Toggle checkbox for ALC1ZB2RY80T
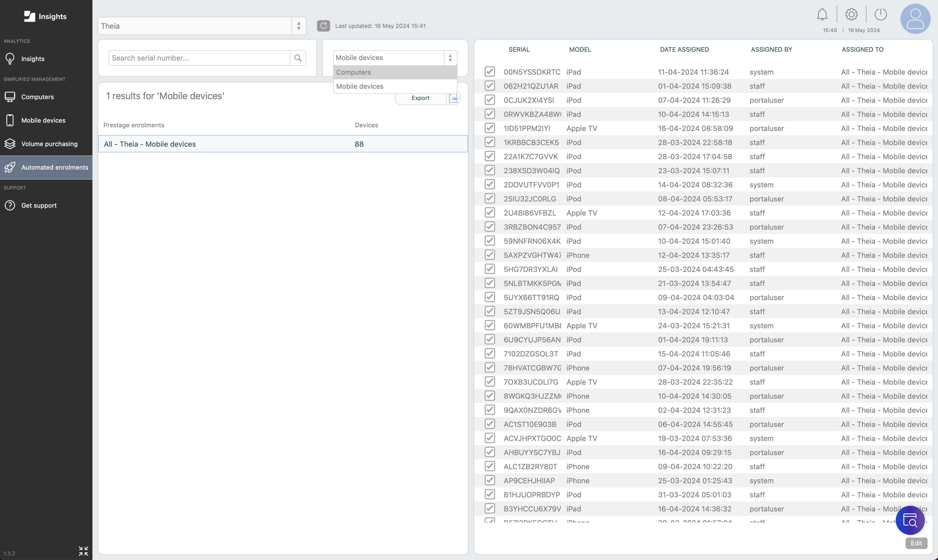Screen dimensions: 938x560 [490, 466]
